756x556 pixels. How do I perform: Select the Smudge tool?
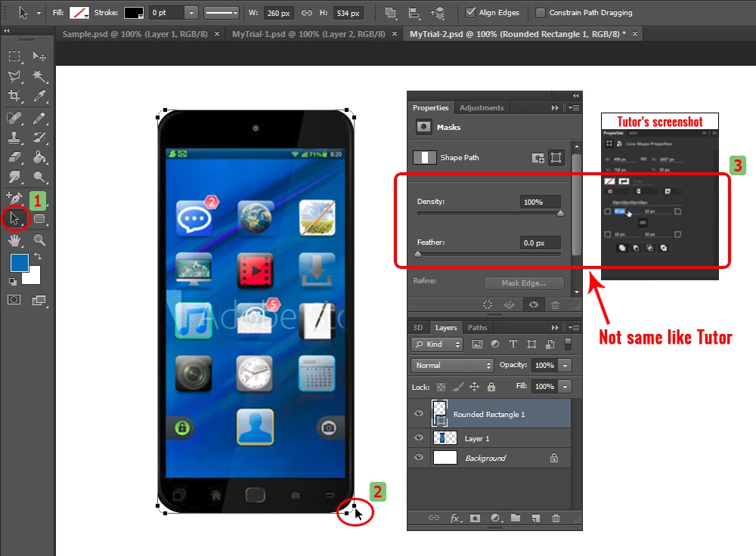(14, 178)
